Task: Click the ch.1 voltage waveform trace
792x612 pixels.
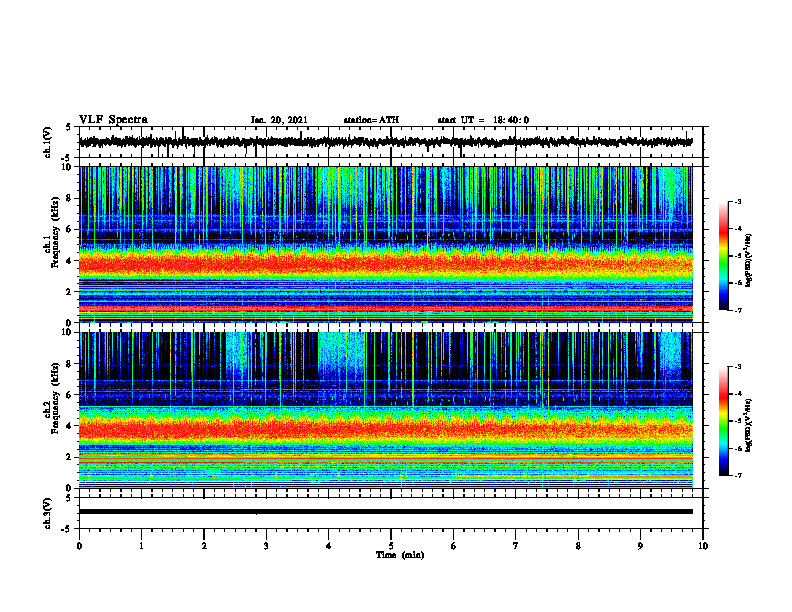Action: click(385, 142)
